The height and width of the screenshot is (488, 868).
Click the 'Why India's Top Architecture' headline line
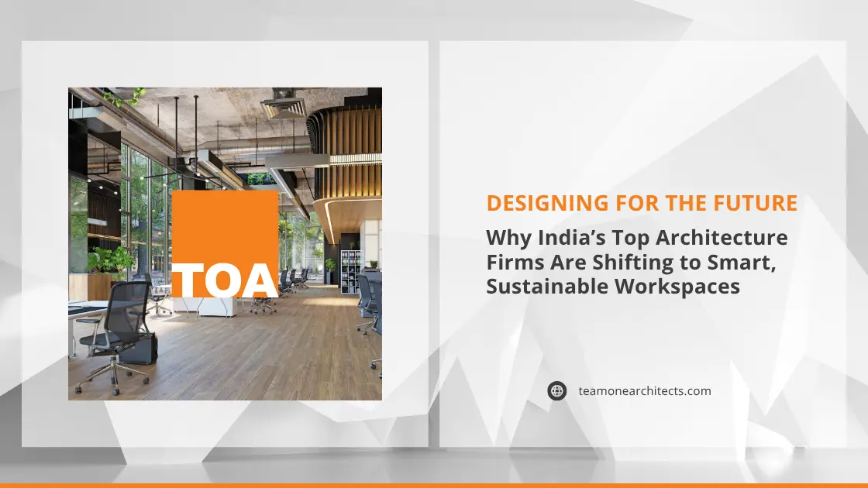[636, 237]
